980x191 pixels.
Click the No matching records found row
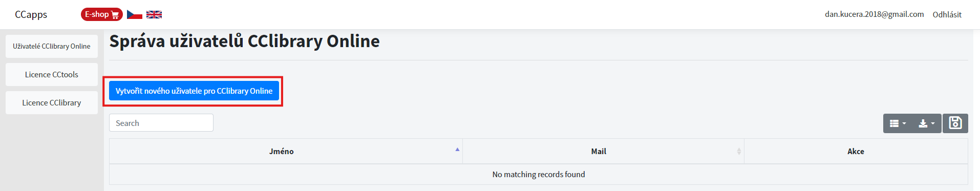539,175
